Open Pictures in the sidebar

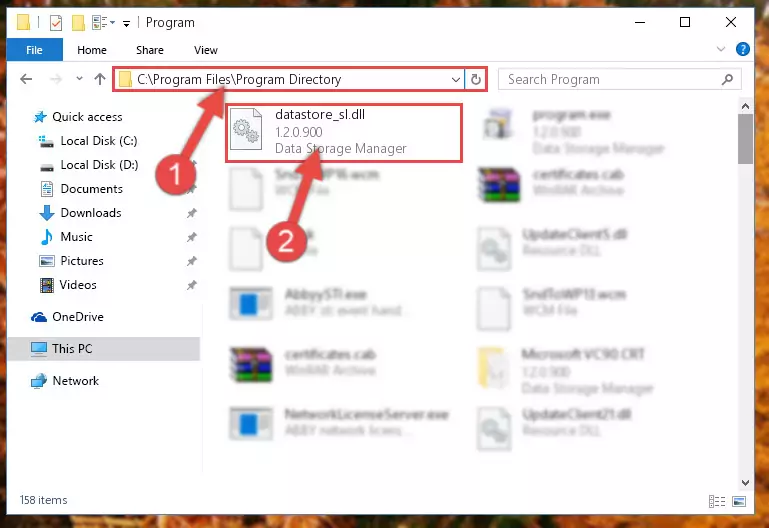click(82, 261)
